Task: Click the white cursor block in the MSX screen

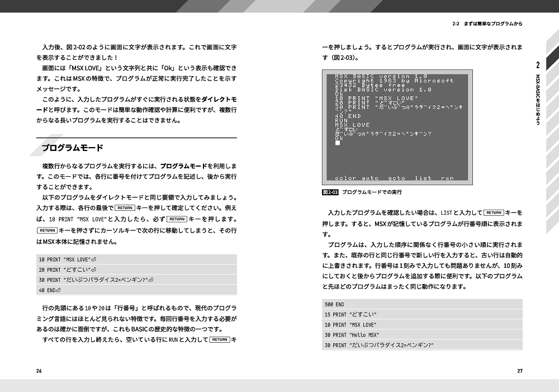Action: coord(338,143)
